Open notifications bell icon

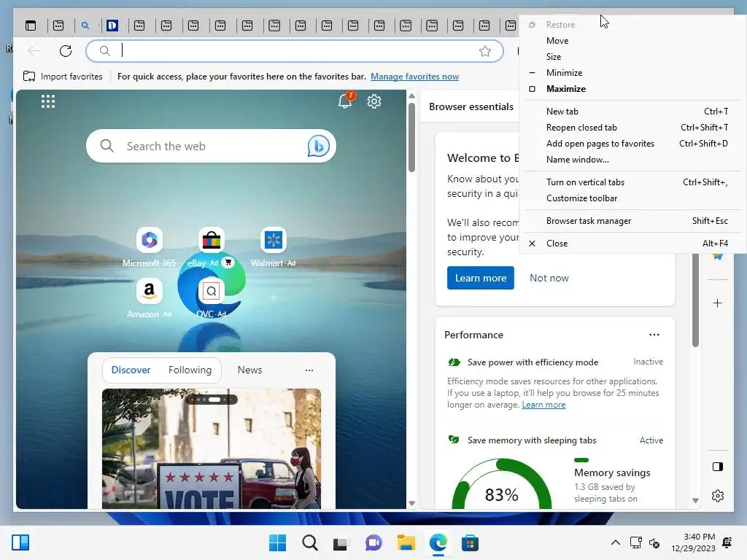[345, 101]
